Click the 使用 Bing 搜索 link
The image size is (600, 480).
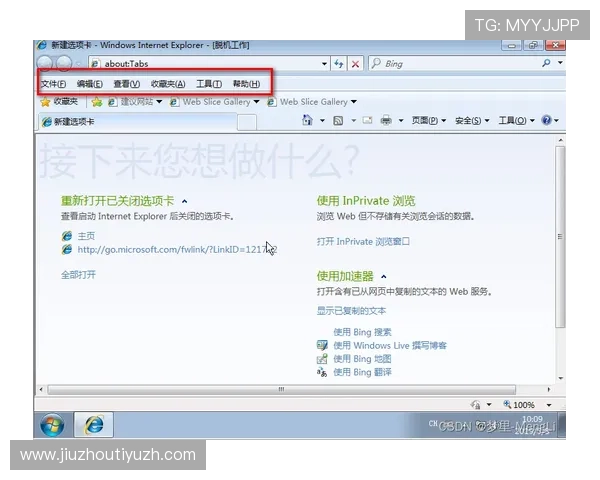coord(362,332)
